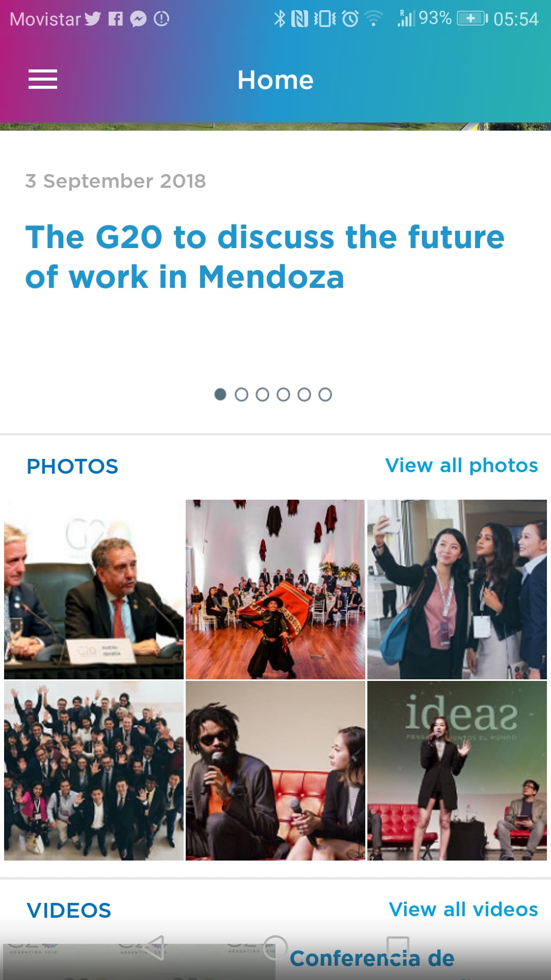
Task: Tap the Twitter notification icon
Action: click(x=93, y=19)
